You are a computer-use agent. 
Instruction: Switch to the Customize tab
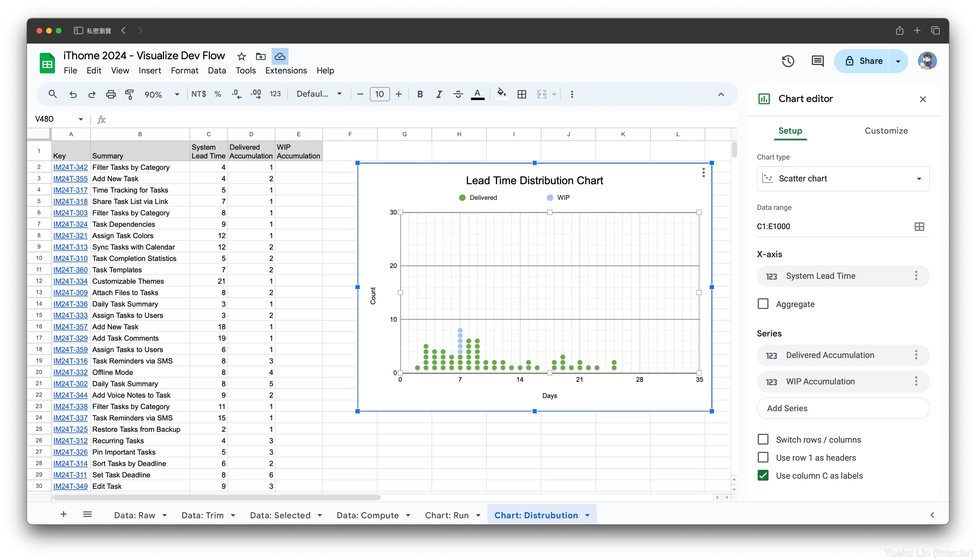click(x=886, y=131)
